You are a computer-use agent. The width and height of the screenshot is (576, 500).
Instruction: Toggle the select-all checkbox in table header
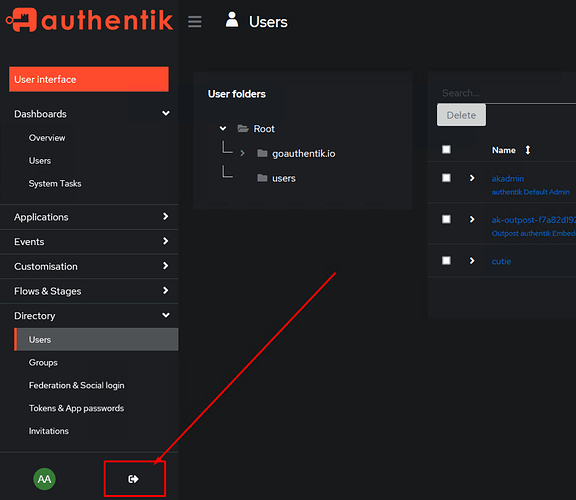(x=446, y=150)
